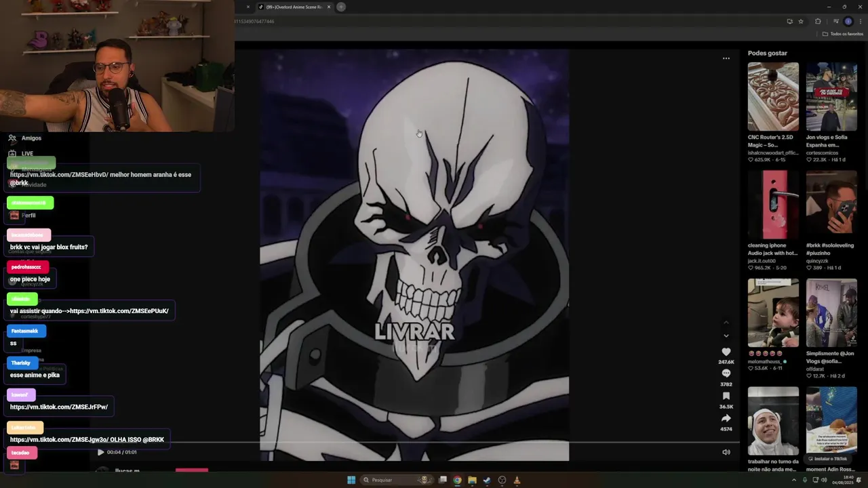Viewport: 868px width, 488px height.
Task: Click the chat message esse anime e pika
Action: (35, 375)
